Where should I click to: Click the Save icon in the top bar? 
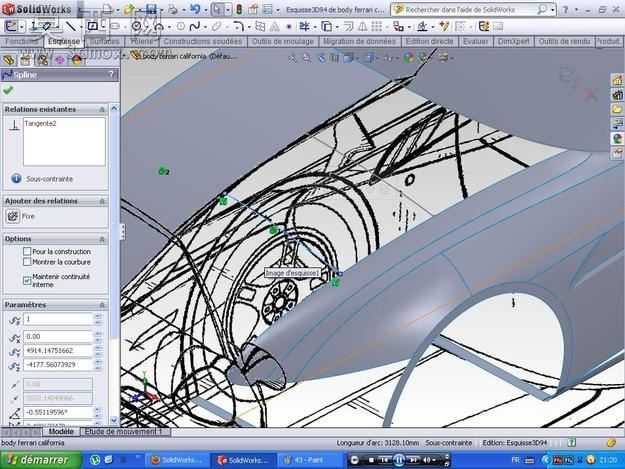tap(151, 9)
